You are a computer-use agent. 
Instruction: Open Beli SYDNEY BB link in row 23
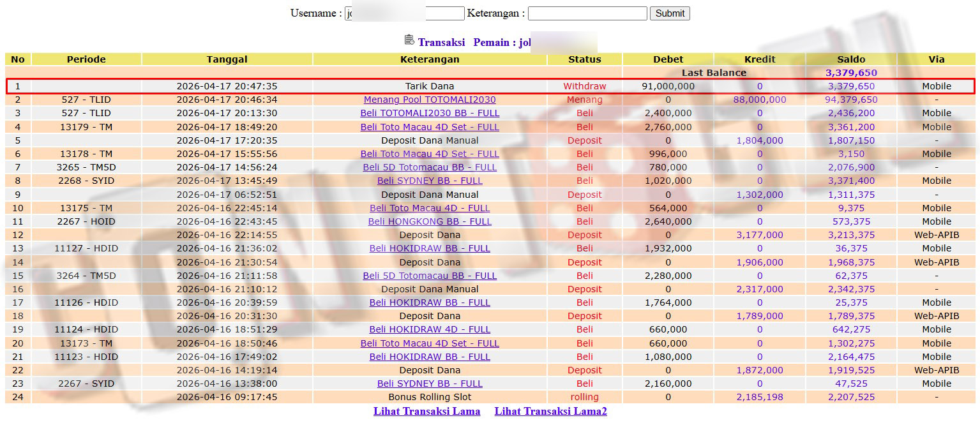pos(430,384)
